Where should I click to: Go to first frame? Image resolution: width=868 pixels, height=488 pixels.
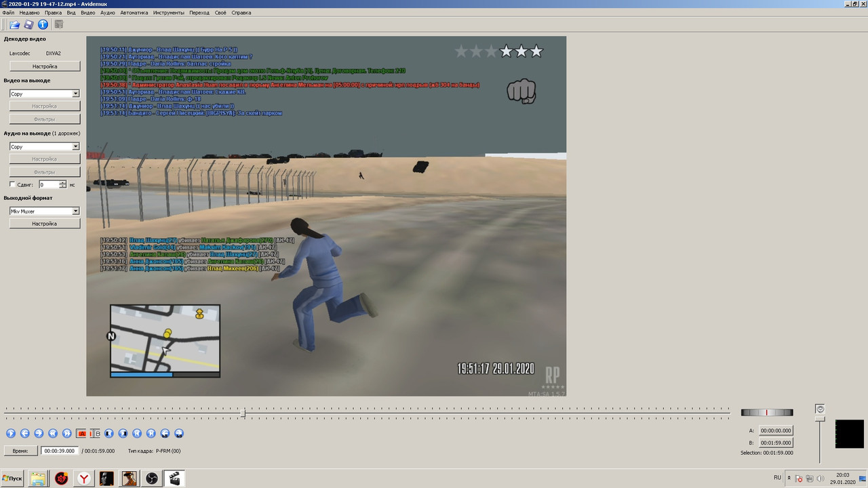[137, 433]
